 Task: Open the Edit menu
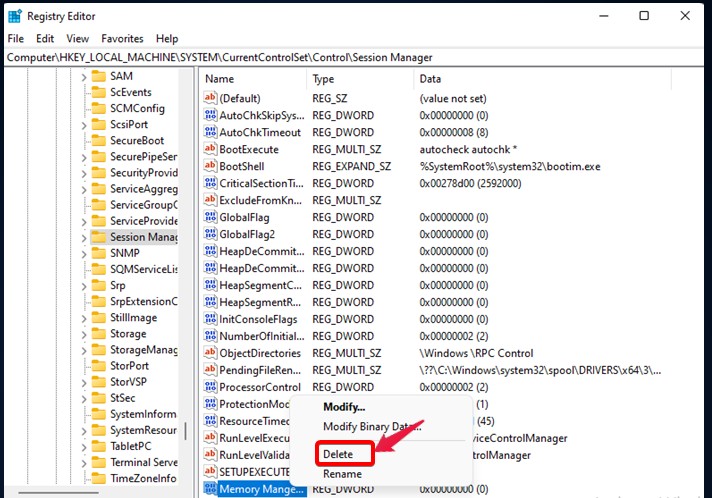(45, 38)
